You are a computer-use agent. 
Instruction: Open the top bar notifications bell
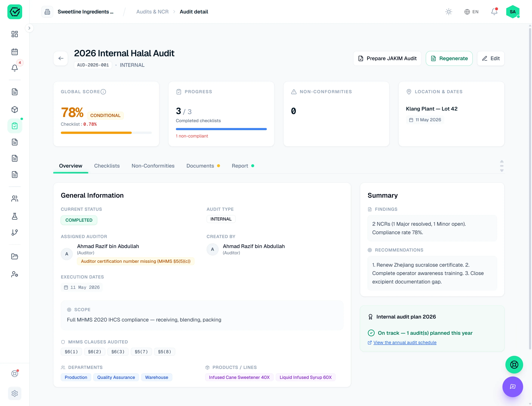click(494, 12)
